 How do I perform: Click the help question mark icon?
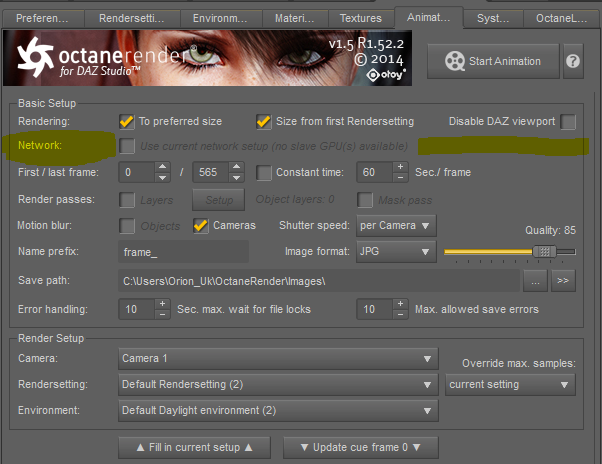click(572, 61)
